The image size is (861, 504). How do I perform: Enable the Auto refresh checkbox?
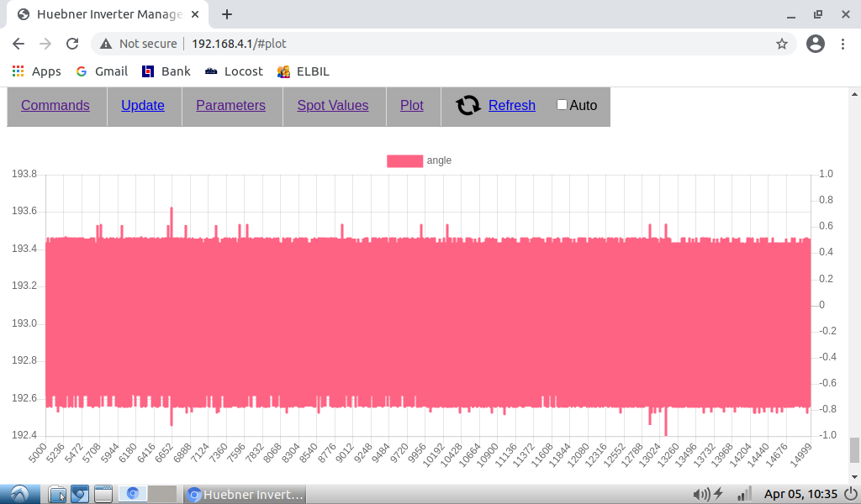tap(562, 105)
